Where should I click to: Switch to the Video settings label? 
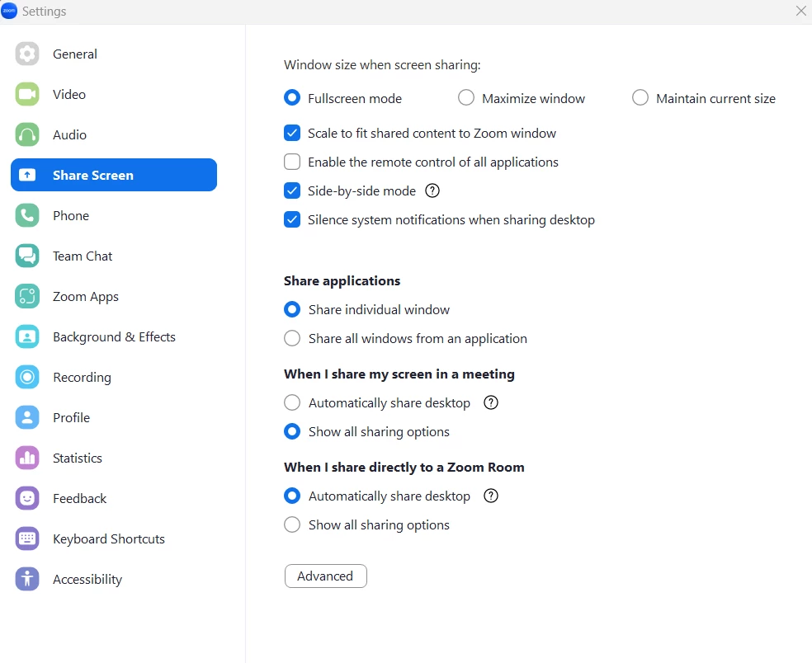pyautogui.click(x=68, y=94)
